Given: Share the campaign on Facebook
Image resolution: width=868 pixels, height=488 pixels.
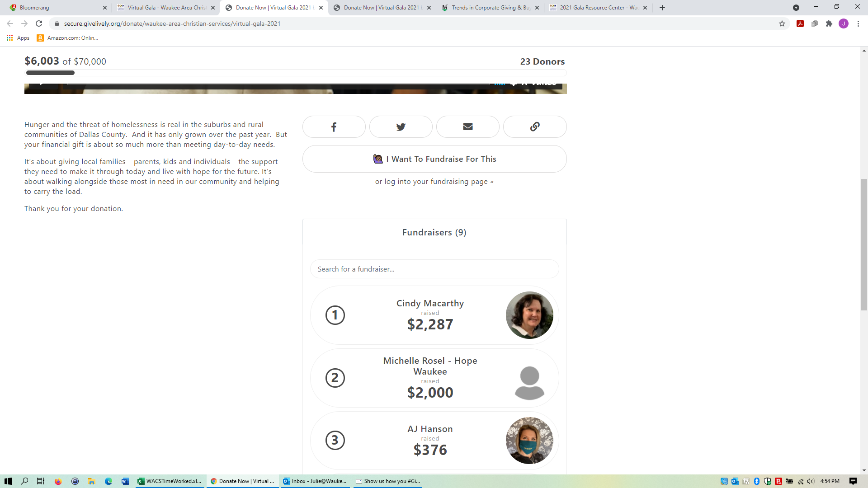Looking at the screenshot, I should pyautogui.click(x=334, y=127).
